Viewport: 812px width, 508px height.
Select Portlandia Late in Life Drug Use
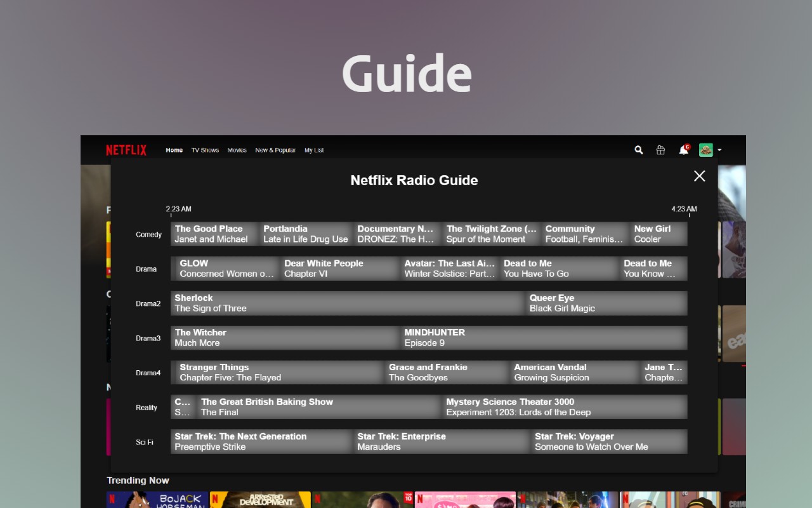coord(306,234)
